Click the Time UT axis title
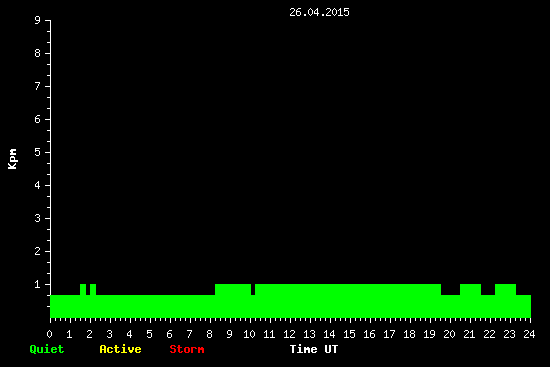The width and height of the screenshot is (550, 367). (314, 349)
